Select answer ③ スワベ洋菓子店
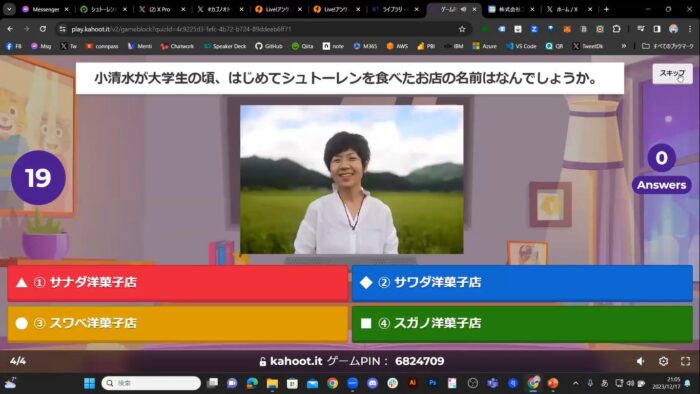 [x=177, y=323]
